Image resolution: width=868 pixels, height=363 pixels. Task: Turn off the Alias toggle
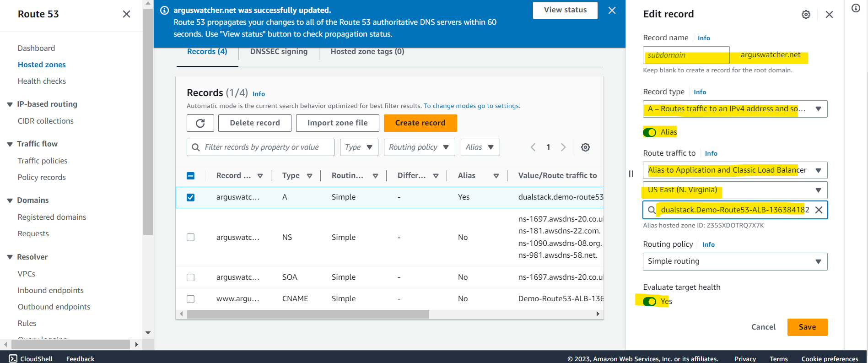[x=650, y=132]
